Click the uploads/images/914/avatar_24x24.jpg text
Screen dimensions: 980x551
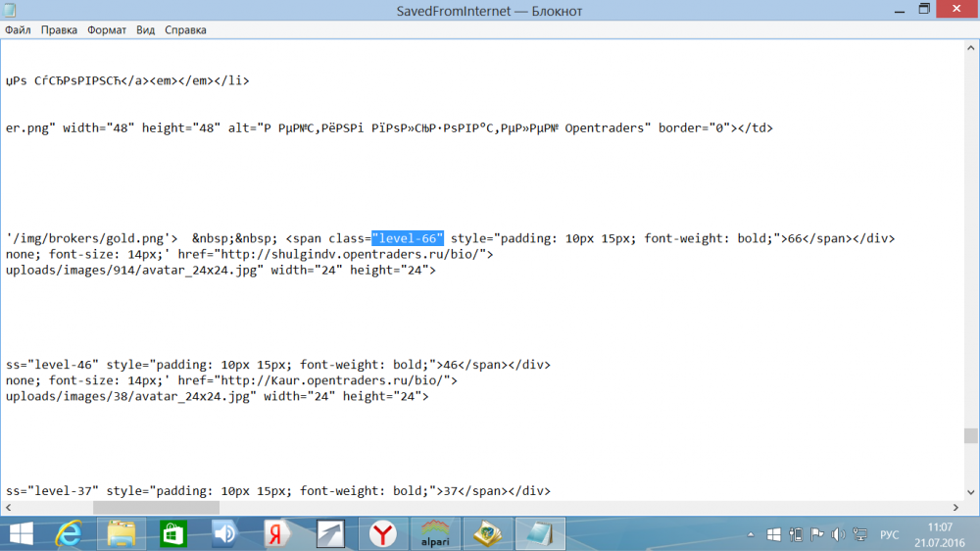click(130, 271)
